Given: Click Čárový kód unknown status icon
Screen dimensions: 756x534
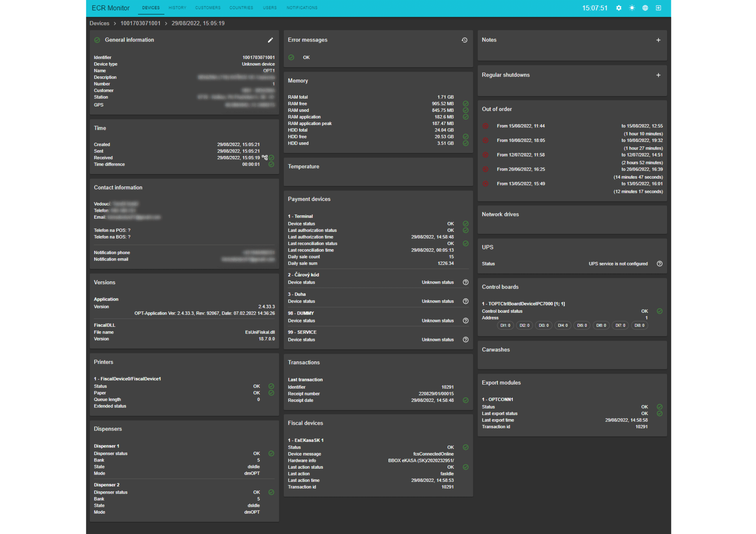Looking at the screenshot, I should pyautogui.click(x=466, y=282).
